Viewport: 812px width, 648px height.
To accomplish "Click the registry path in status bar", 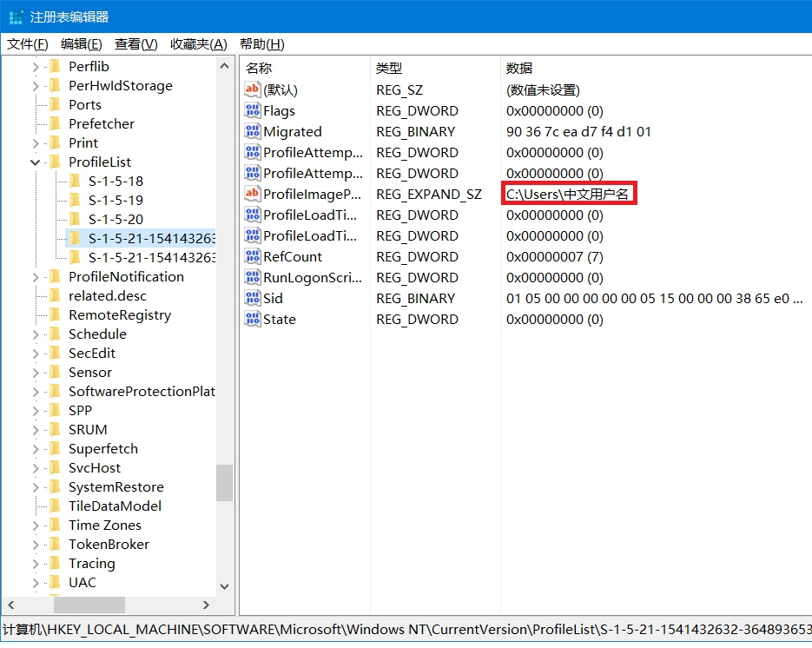I will click(407, 630).
